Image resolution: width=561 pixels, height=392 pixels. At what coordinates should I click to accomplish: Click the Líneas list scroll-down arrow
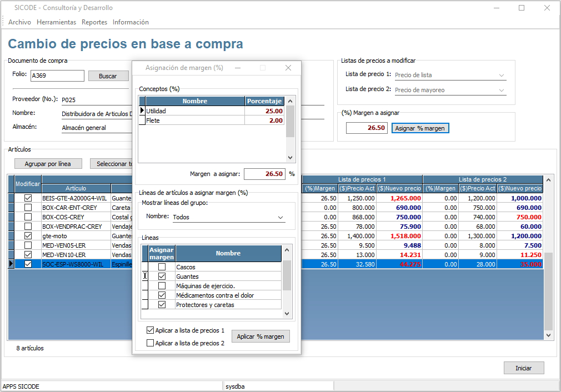coord(287,314)
